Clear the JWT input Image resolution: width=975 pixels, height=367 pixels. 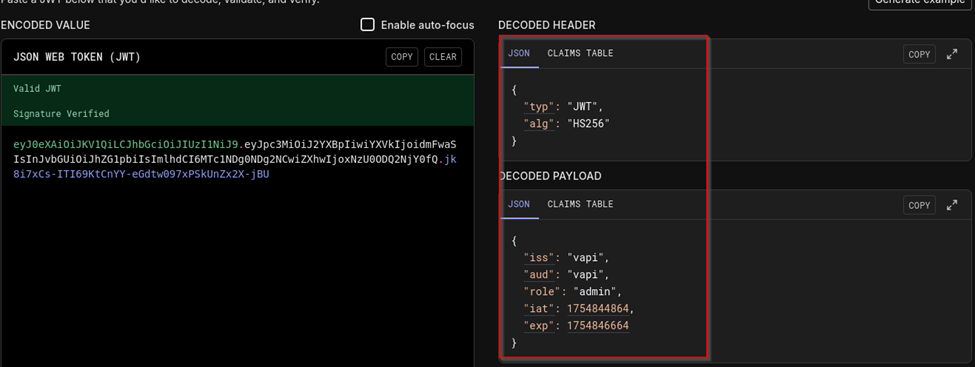click(443, 57)
